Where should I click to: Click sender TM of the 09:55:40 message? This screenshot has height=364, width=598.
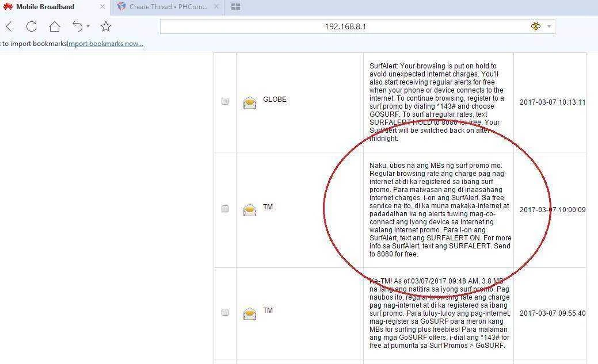point(268,311)
